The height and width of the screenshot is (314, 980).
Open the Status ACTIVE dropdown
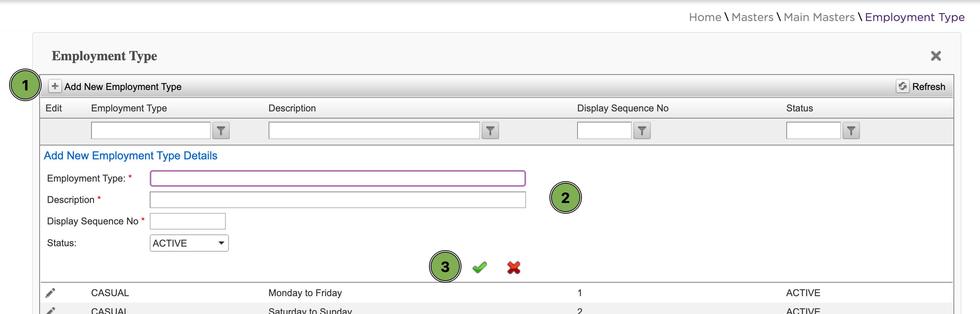click(x=189, y=243)
